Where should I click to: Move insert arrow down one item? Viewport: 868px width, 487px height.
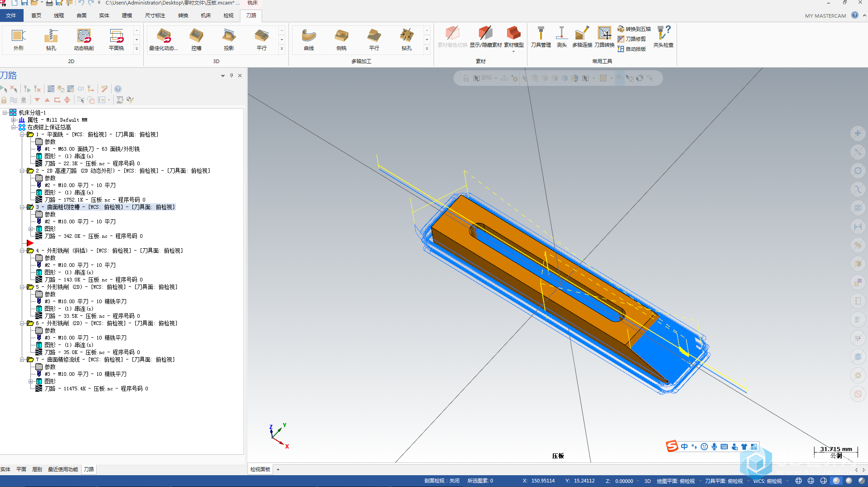coord(37,100)
